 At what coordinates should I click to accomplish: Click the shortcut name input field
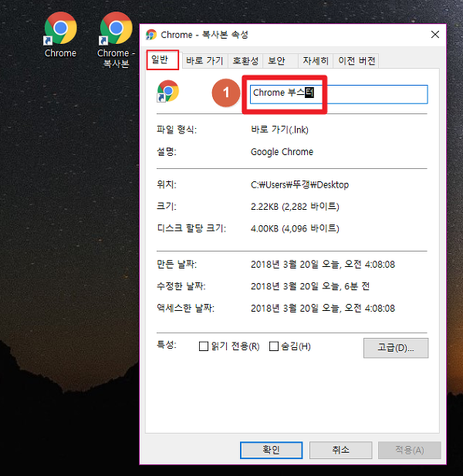(339, 94)
